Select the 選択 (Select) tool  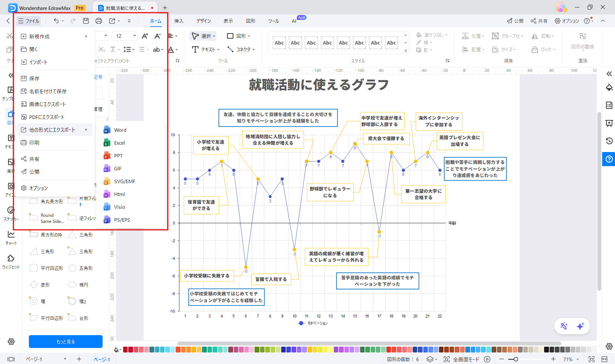[x=203, y=36]
